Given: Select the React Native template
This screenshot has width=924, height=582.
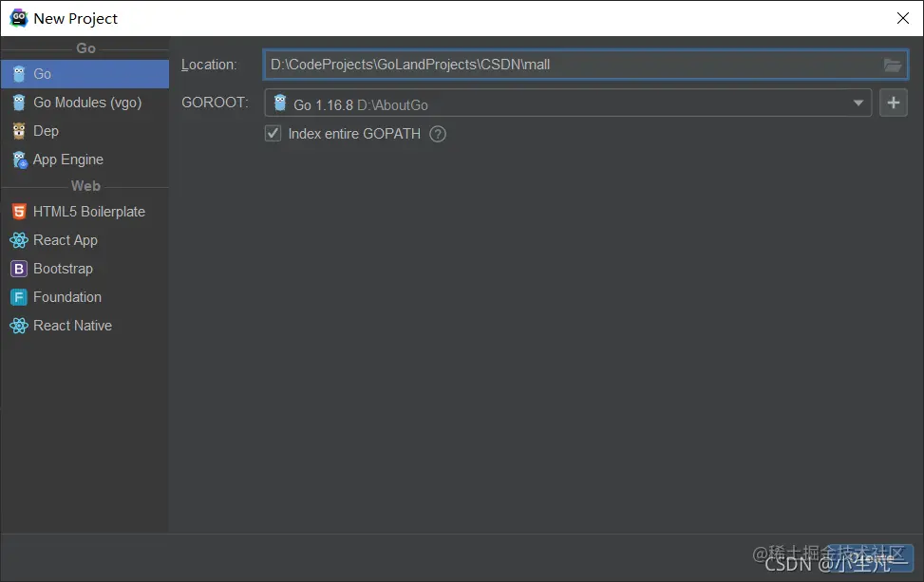Looking at the screenshot, I should [85, 325].
